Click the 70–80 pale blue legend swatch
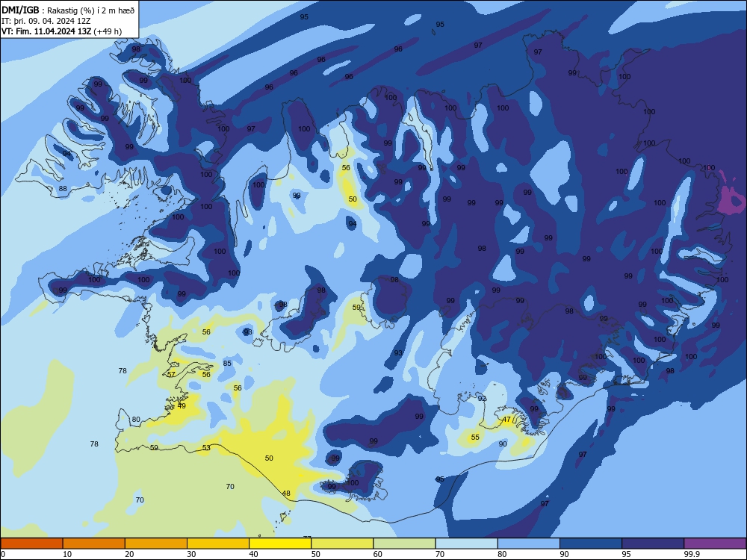This screenshot has width=747, height=560. coord(467,544)
